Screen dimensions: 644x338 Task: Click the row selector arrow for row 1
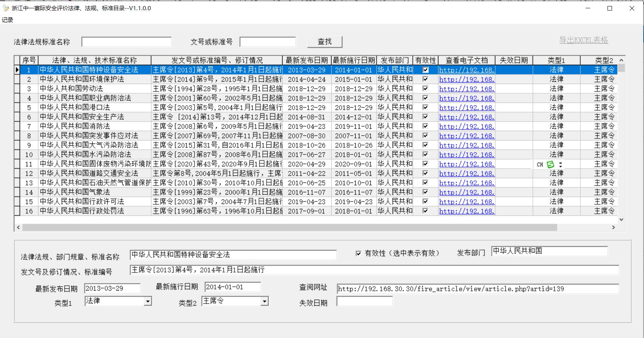point(17,70)
